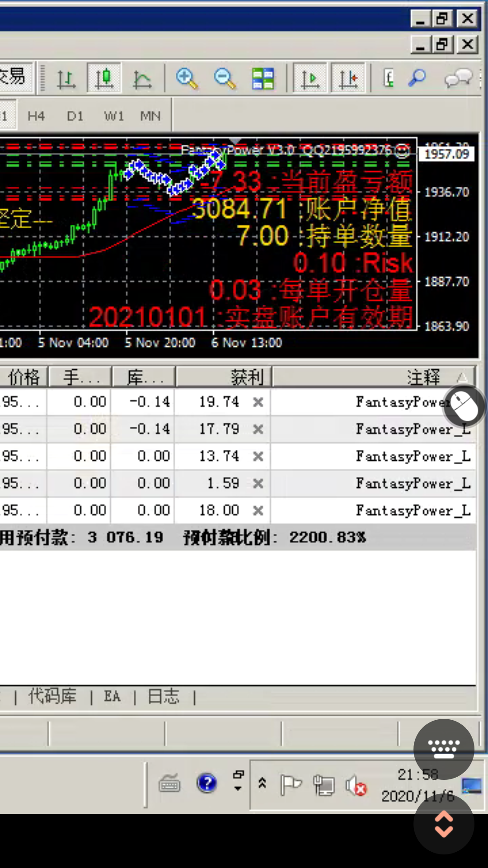Click the 3 076.19 free margin value

point(125,537)
